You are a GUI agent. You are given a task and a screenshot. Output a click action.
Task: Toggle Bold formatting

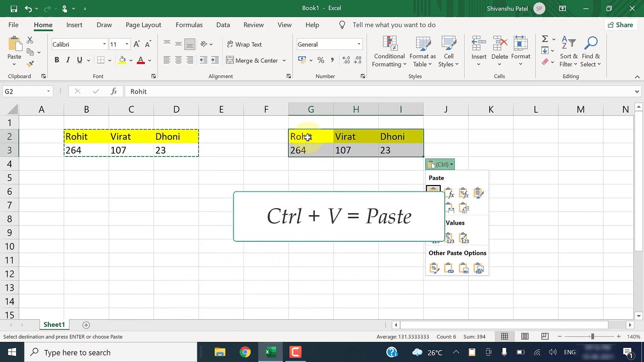(x=57, y=60)
